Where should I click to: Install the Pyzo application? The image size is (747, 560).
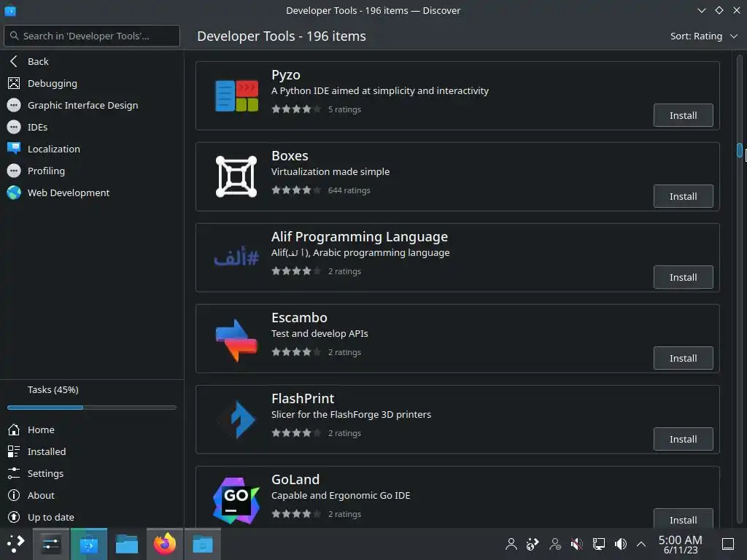click(683, 115)
